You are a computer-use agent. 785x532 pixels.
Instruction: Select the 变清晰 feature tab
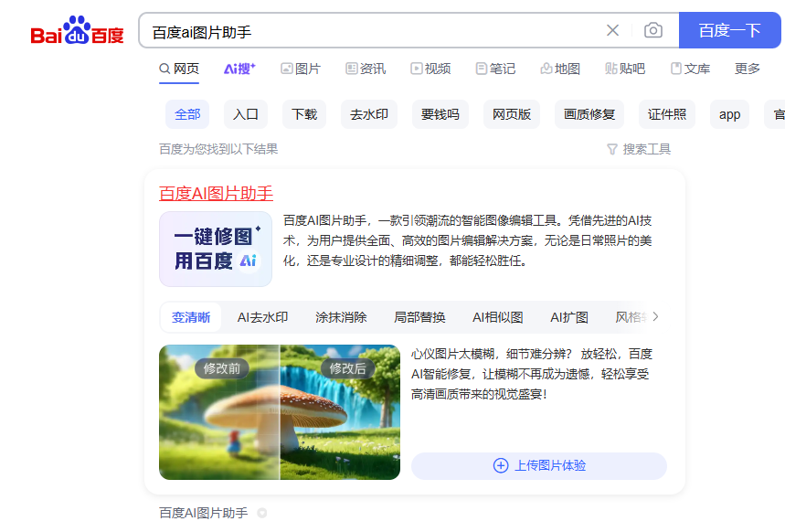[x=191, y=316]
